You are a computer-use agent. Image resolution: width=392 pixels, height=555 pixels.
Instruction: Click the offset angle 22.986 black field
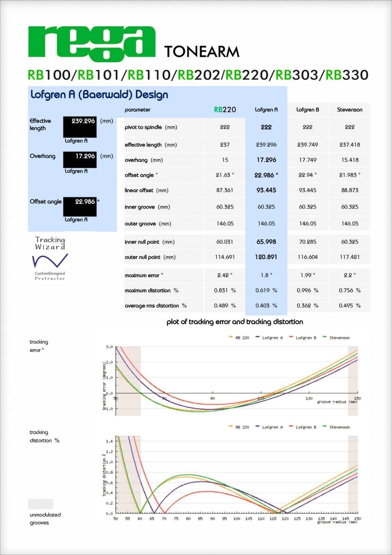pos(80,206)
